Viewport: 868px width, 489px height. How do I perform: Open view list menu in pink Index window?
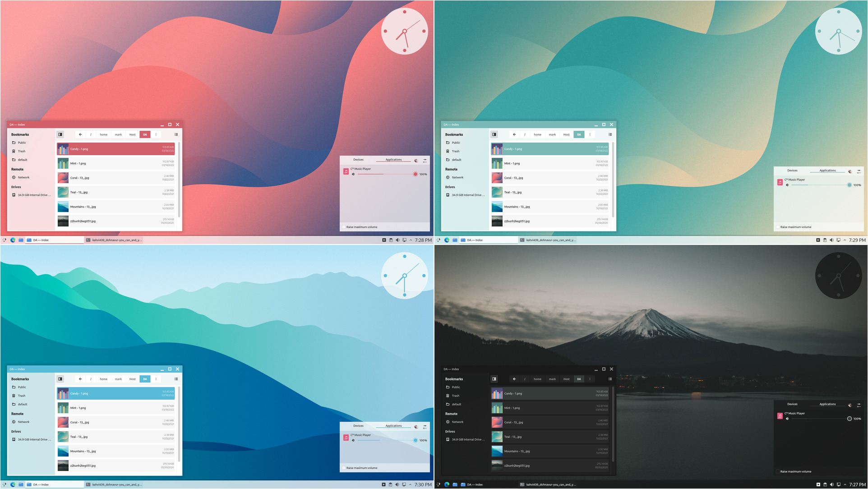coord(176,134)
